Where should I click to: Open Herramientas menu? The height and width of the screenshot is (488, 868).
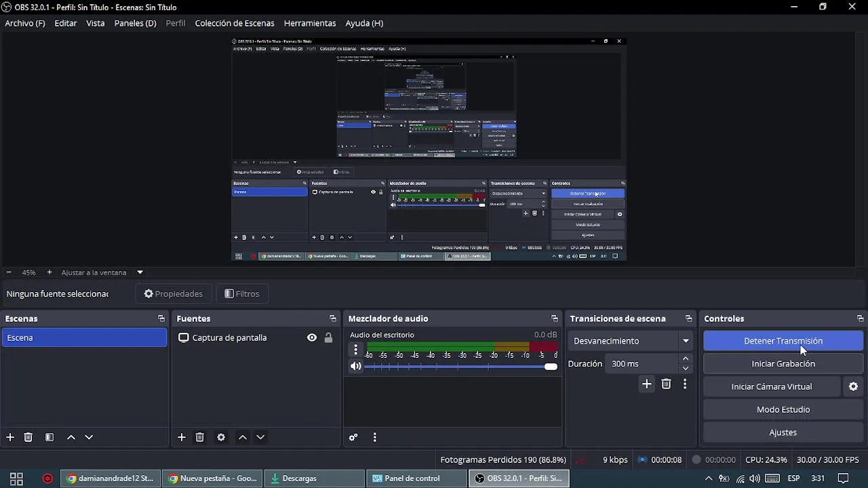pyautogui.click(x=310, y=23)
